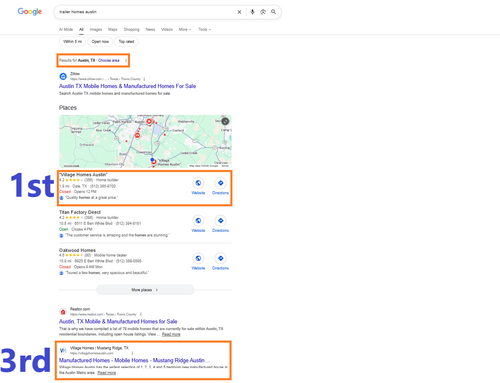Toggle the Within 5 mi filter chip
500x383 pixels.
(72, 42)
